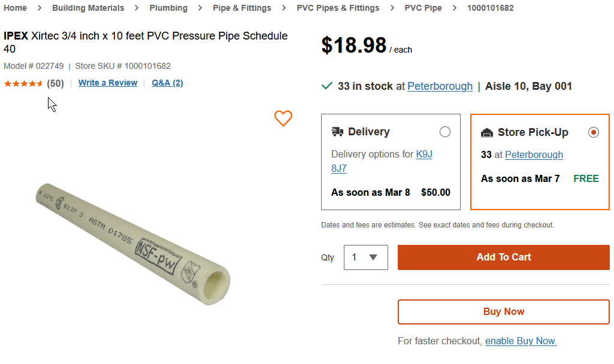
Task: Open Pipe & Fittings breadcrumb
Action: 242,8
